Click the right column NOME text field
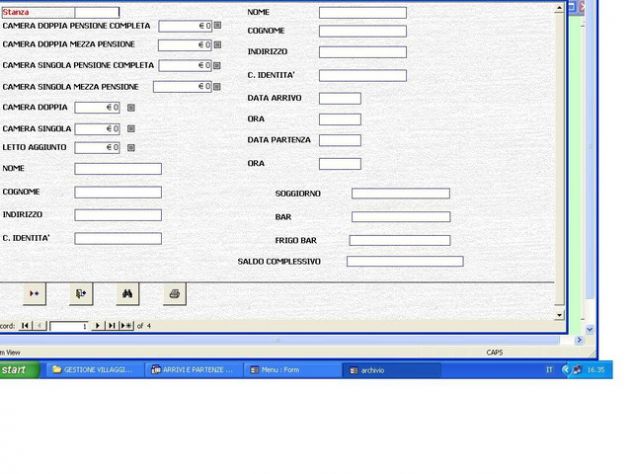Viewport: 632px width, 474px height. (x=363, y=13)
